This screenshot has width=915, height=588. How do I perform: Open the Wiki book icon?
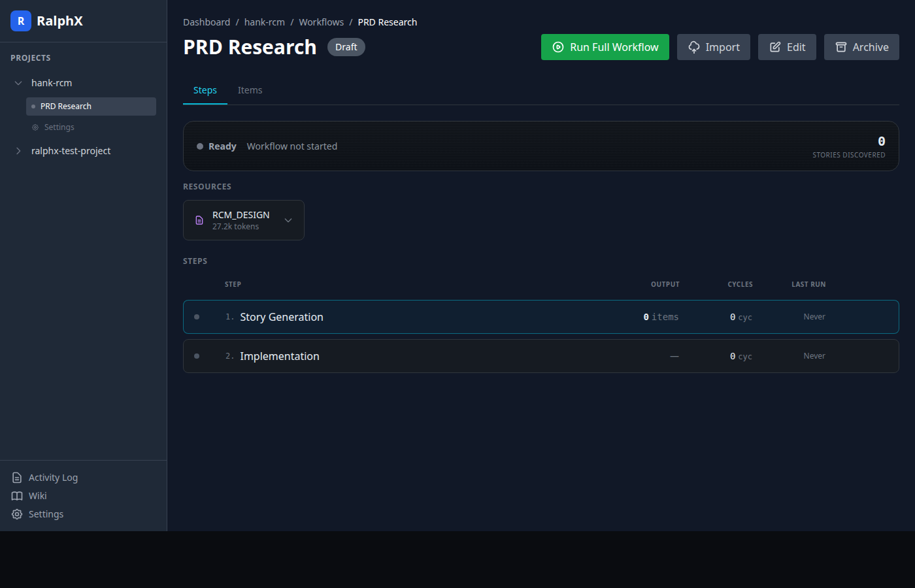pyautogui.click(x=17, y=496)
